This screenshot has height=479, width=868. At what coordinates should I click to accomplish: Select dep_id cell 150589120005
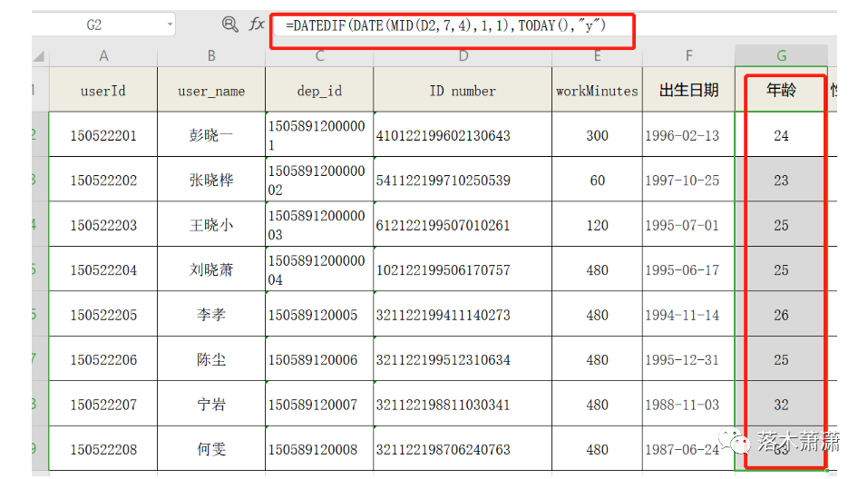pos(319,314)
